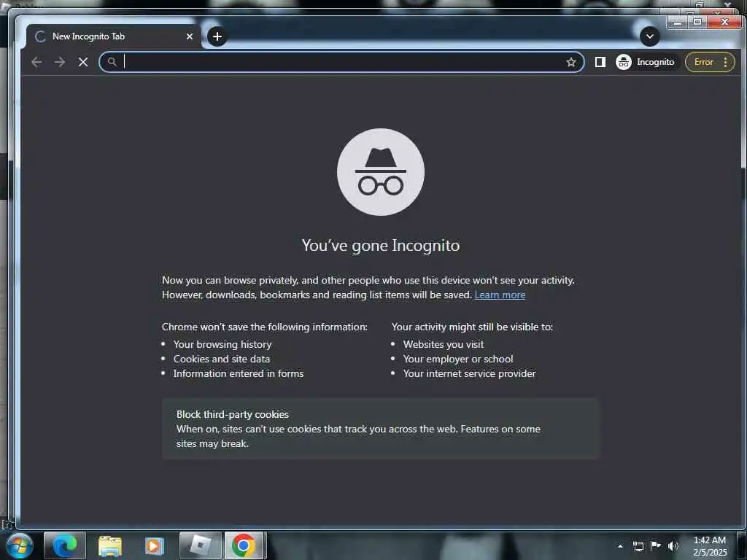Click "Block third-party cookies" title

[233, 414]
